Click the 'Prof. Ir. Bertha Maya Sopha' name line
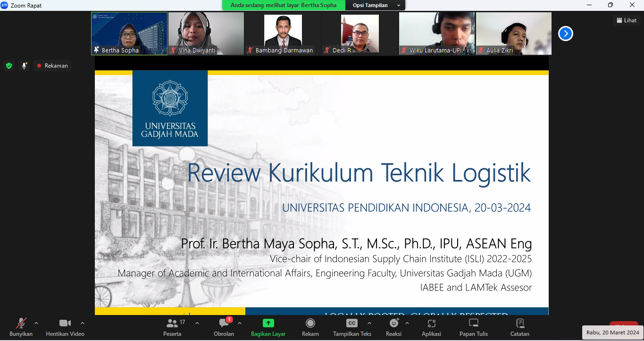This screenshot has height=341, width=644. coord(356,244)
